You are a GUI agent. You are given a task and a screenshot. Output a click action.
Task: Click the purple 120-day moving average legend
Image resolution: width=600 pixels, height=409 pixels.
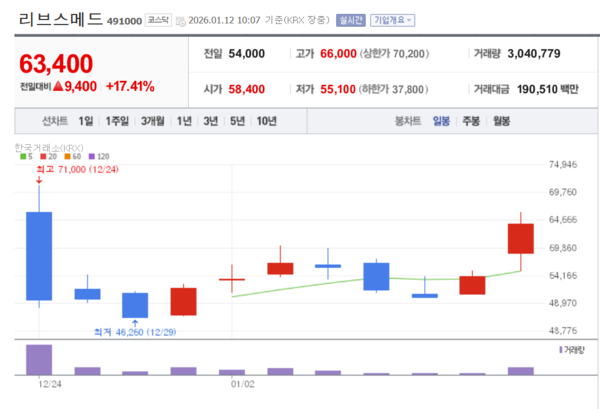[97, 156]
